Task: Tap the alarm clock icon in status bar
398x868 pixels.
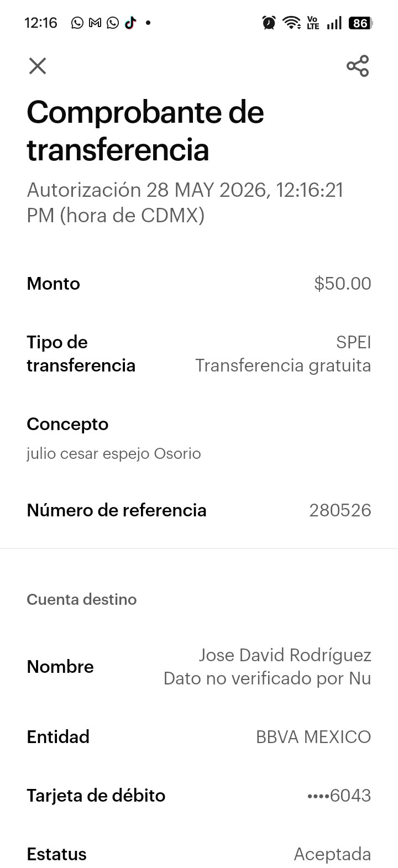Action: pyautogui.click(x=269, y=23)
